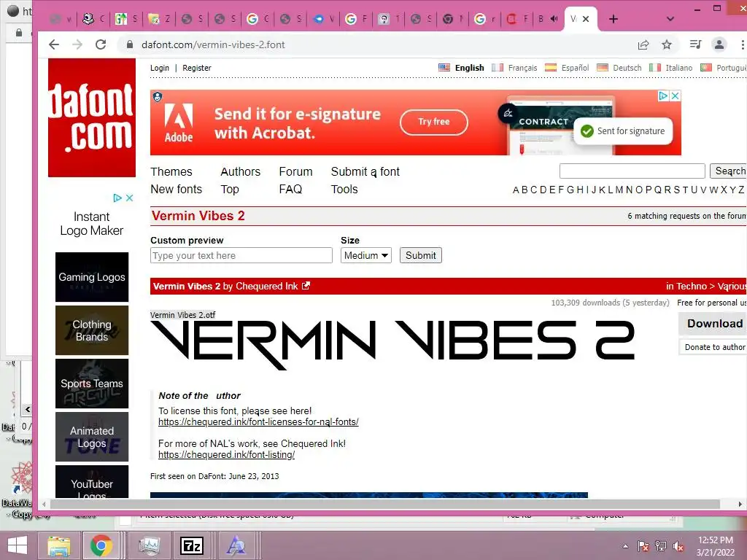Browse fonts starting with letter S
Viewport: 747px width, 560px height.
[676, 190]
